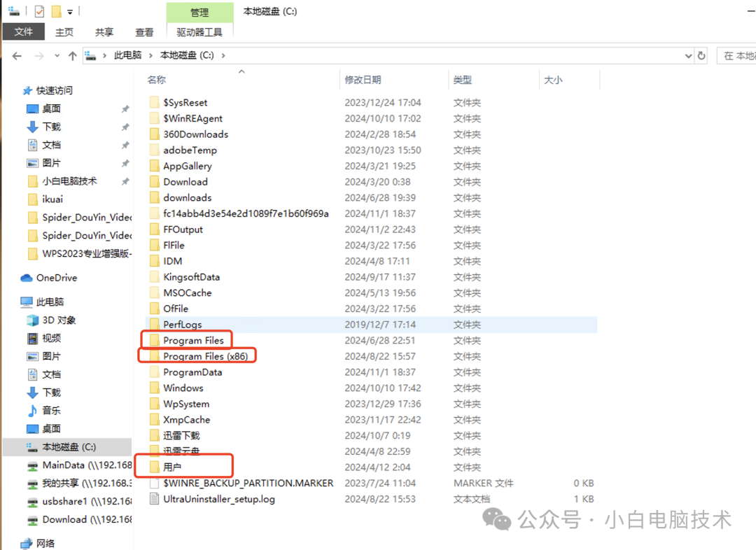Click the 3D 对象 cube icon

tap(32, 320)
